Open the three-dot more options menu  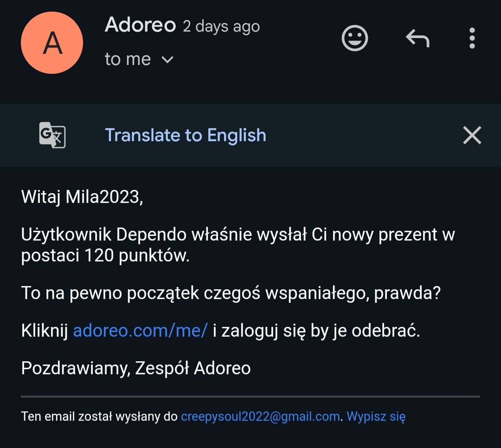click(472, 38)
